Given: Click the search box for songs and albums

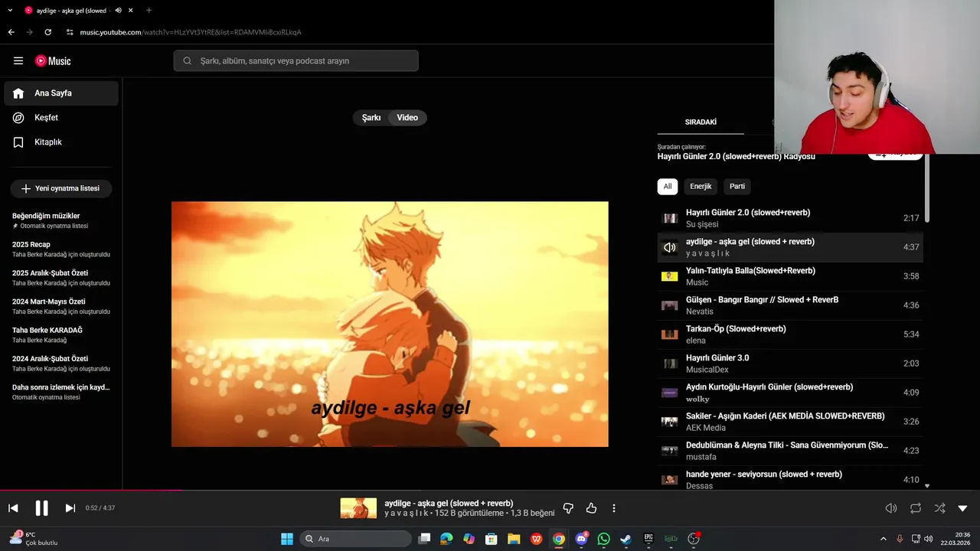Looking at the screenshot, I should [x=296, y=61].
